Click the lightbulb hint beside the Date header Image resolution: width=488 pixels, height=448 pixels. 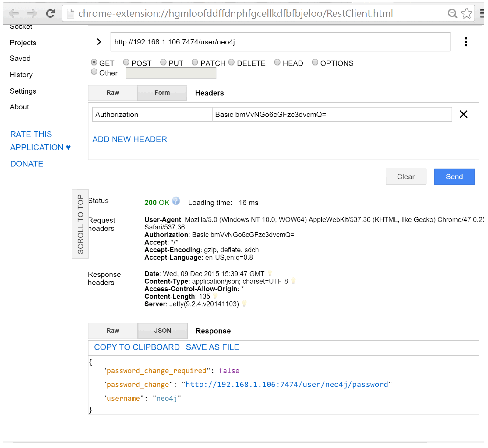[270, 273]
